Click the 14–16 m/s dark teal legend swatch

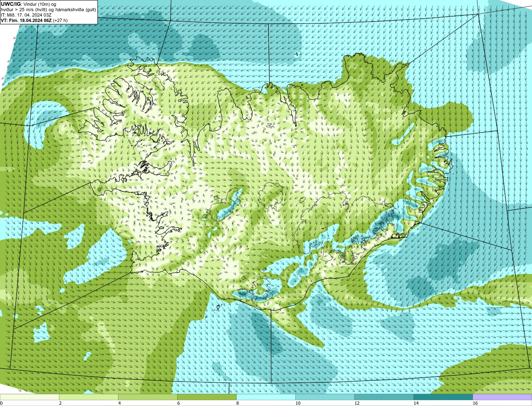click(443, 397)
